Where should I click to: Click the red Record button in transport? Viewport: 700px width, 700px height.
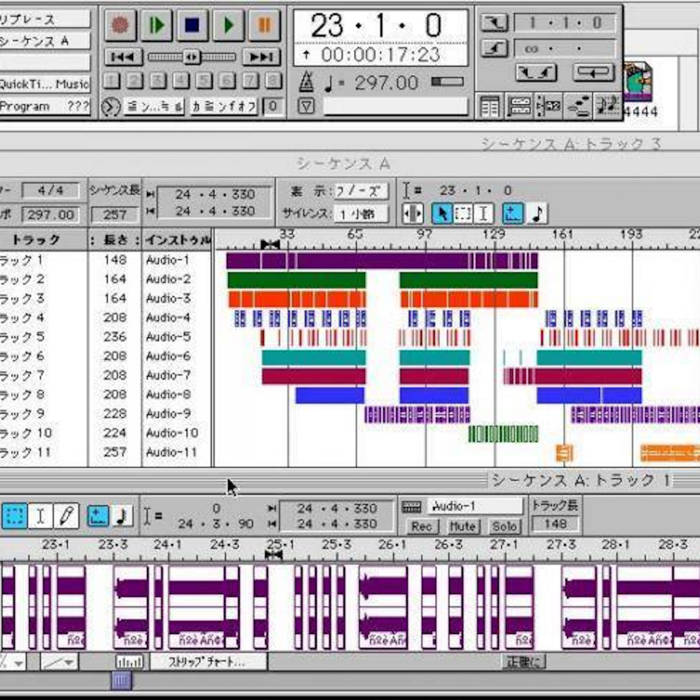[121, 24]
